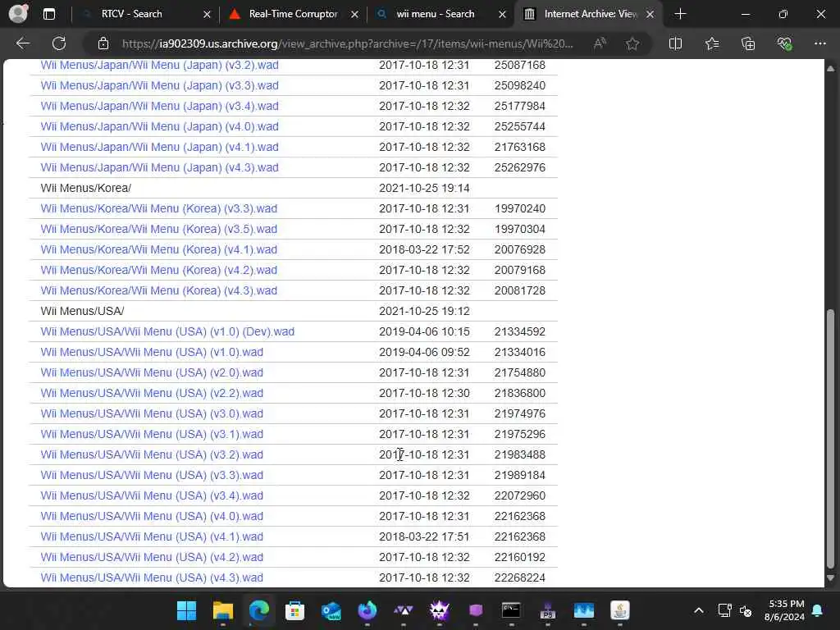View site information lock icon
Screen dimensions: 840x630
click(103, 43)
